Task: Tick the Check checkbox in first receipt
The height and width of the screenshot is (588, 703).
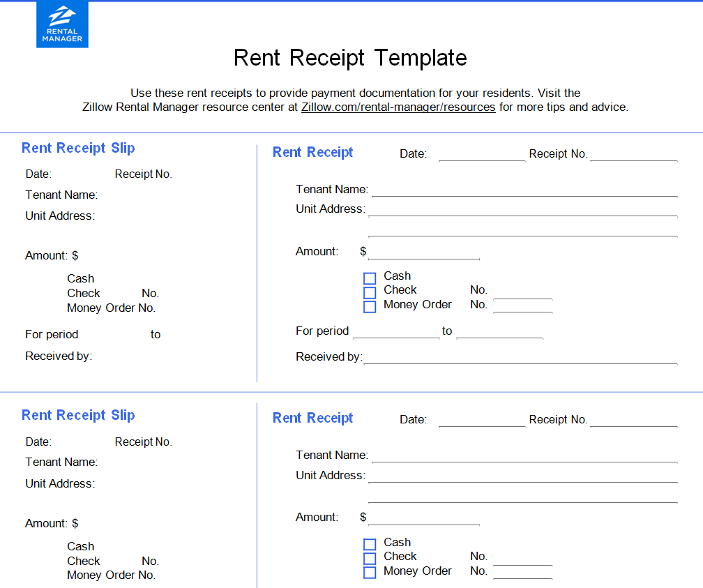Action: pos(370,292)
